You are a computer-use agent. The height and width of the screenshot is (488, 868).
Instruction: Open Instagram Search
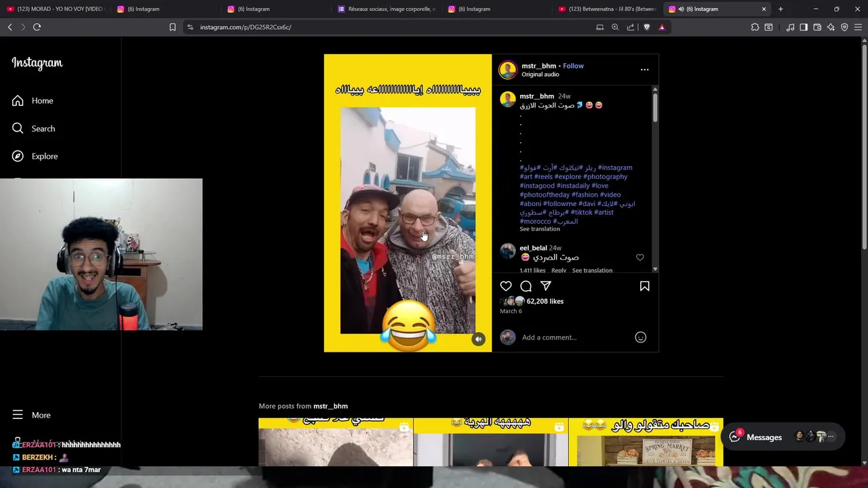(x=33, y=128)
